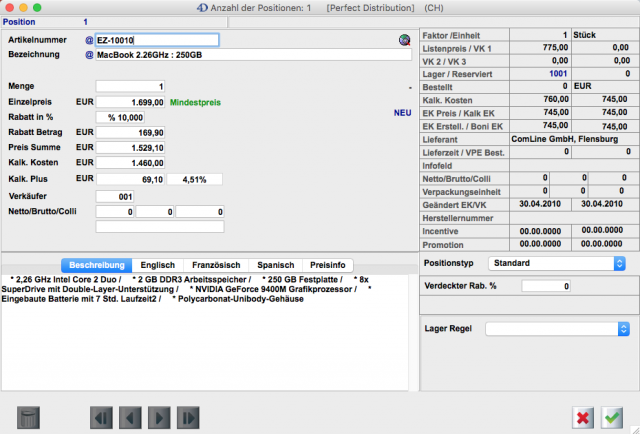
Task: Click the Menge quantity field
Action: click(x=130, y=86)
